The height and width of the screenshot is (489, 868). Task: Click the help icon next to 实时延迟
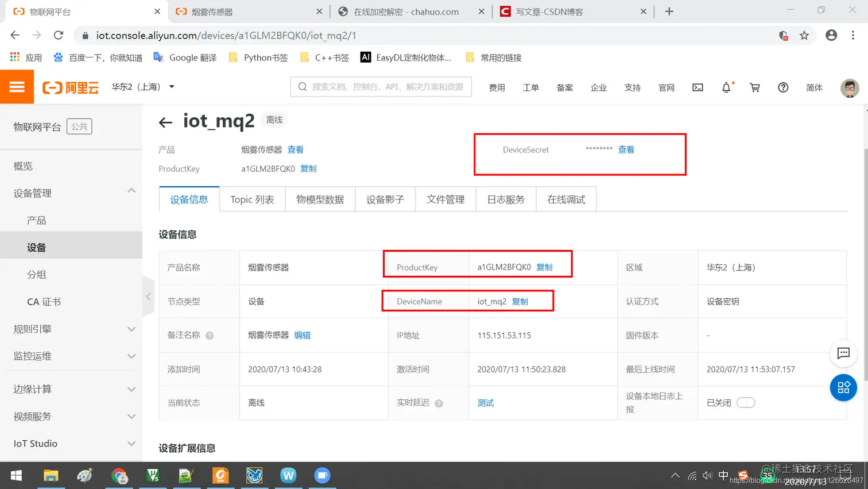point(439,403)
